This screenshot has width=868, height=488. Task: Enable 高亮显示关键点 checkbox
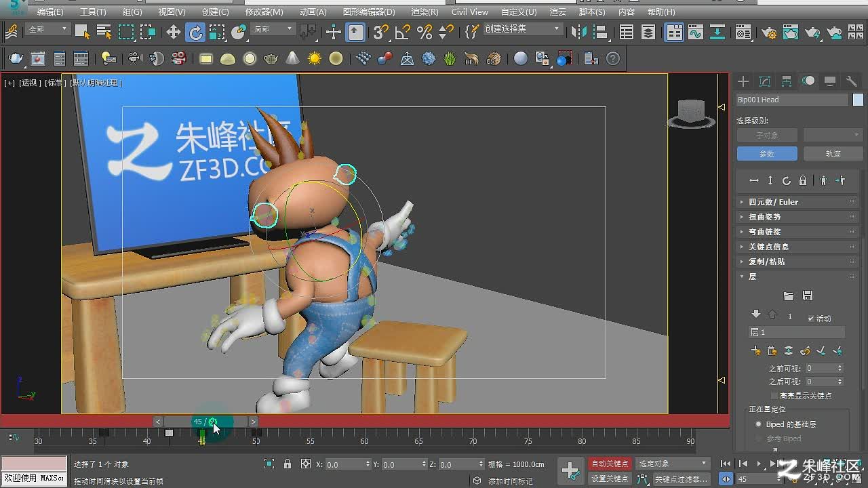pyautogui.click(x=774, y=396)
